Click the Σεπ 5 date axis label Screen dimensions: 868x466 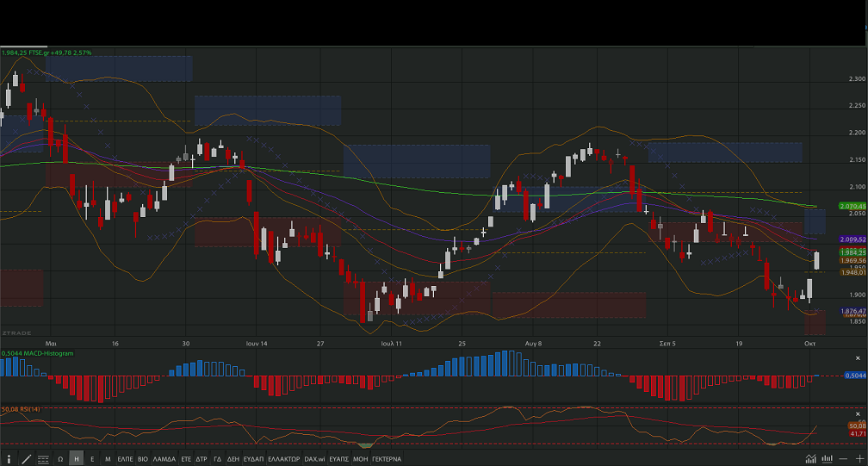coord(667,343)
